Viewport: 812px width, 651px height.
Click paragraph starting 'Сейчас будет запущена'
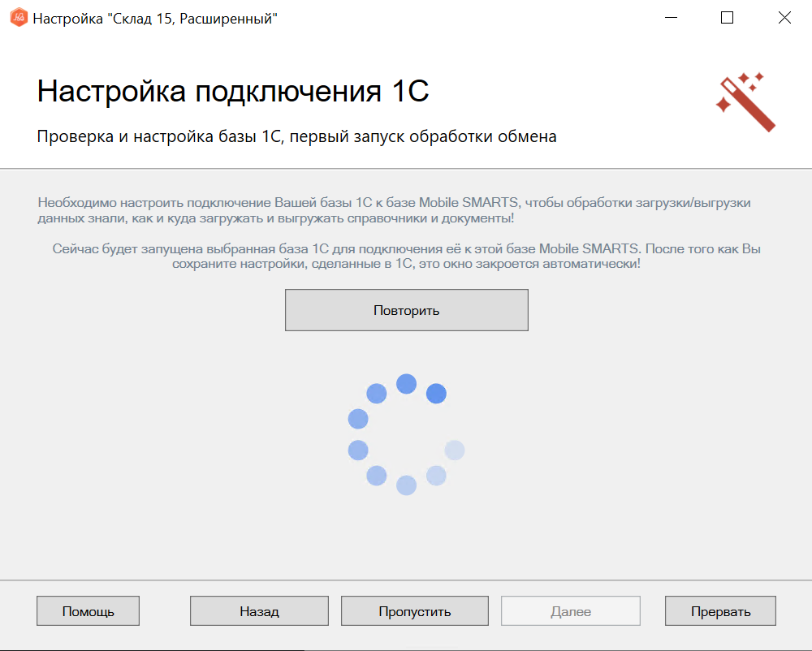407,257
